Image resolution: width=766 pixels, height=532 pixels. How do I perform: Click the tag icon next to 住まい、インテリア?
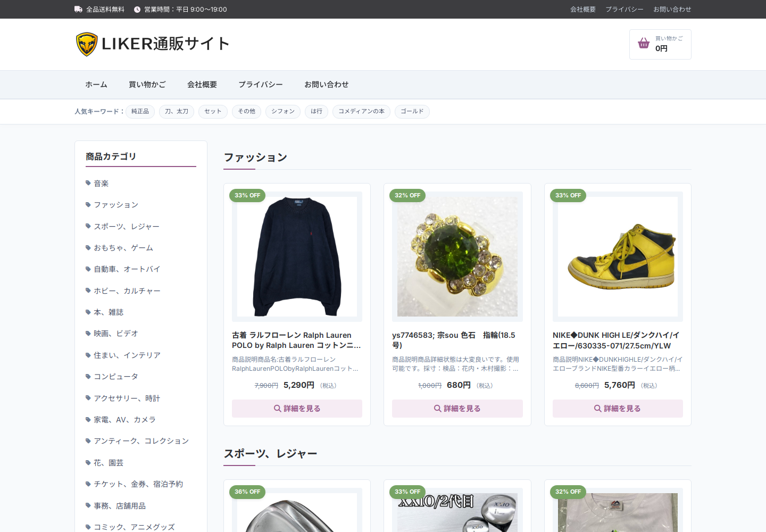pyautogui.click(x=88, y=355)
